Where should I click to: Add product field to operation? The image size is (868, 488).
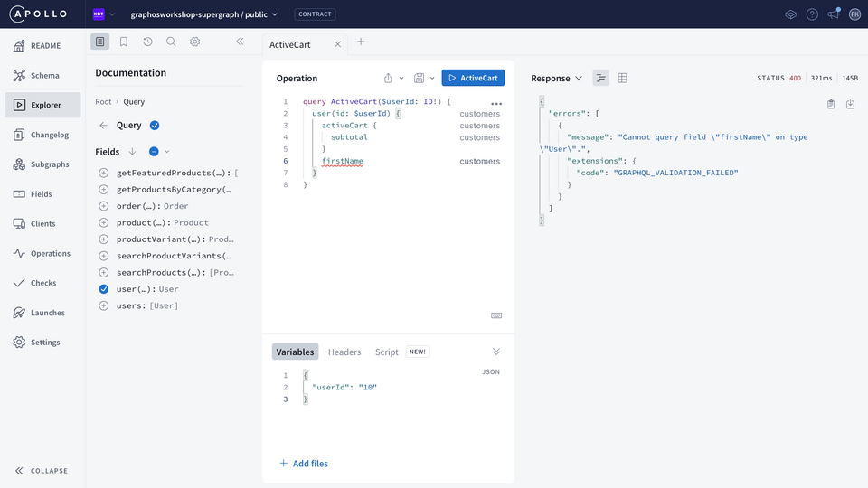pos(103,223)
